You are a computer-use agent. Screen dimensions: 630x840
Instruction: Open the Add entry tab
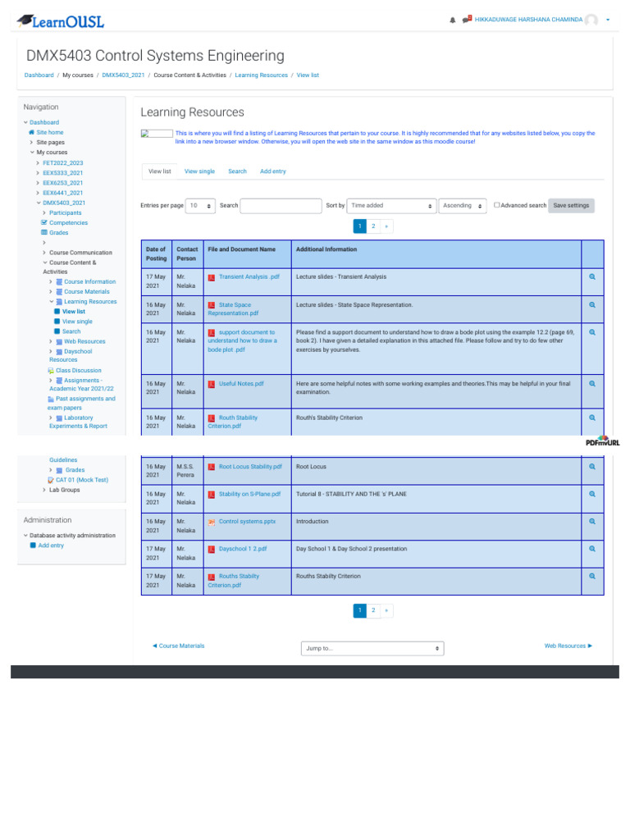pyautogui.click(x=272, y=171)
